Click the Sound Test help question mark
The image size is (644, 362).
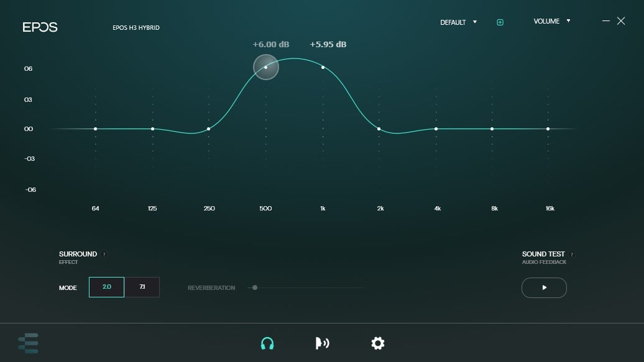(x=571, y=255)
